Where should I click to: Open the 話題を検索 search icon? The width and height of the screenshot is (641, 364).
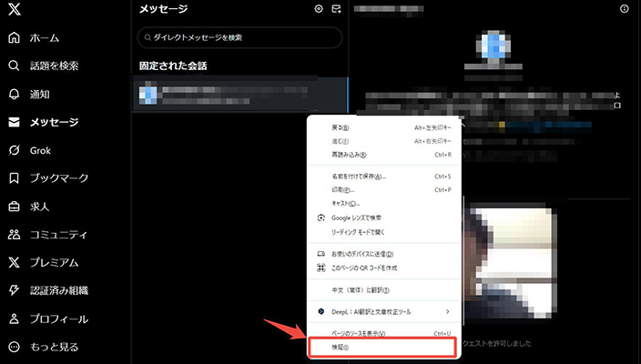click(14, 66)
